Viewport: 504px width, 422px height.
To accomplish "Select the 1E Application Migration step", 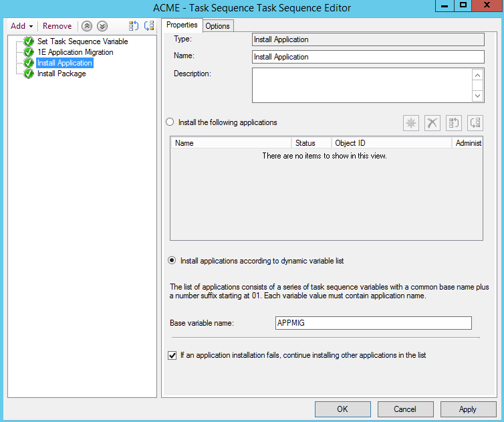I will [75, 52].
